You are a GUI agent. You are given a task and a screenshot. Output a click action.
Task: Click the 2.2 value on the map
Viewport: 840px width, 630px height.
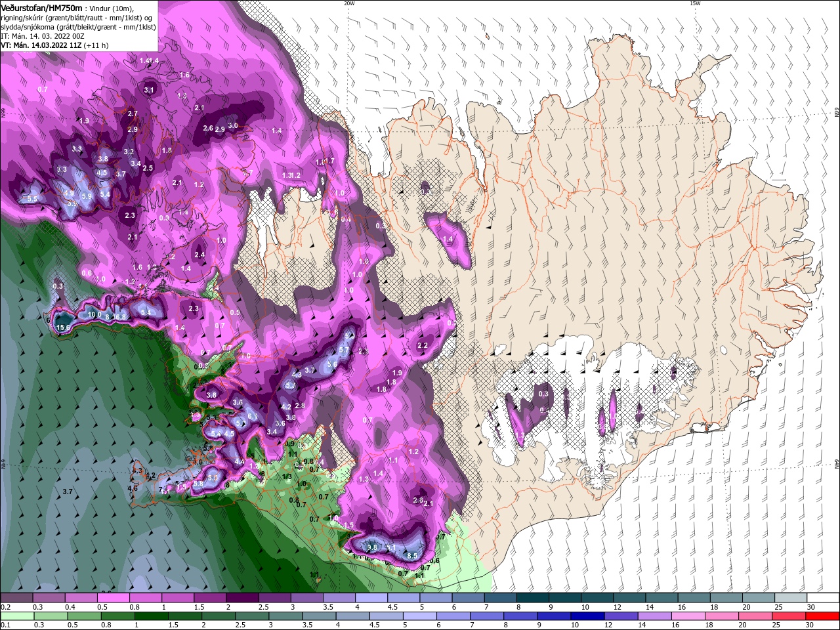point(423,345)
